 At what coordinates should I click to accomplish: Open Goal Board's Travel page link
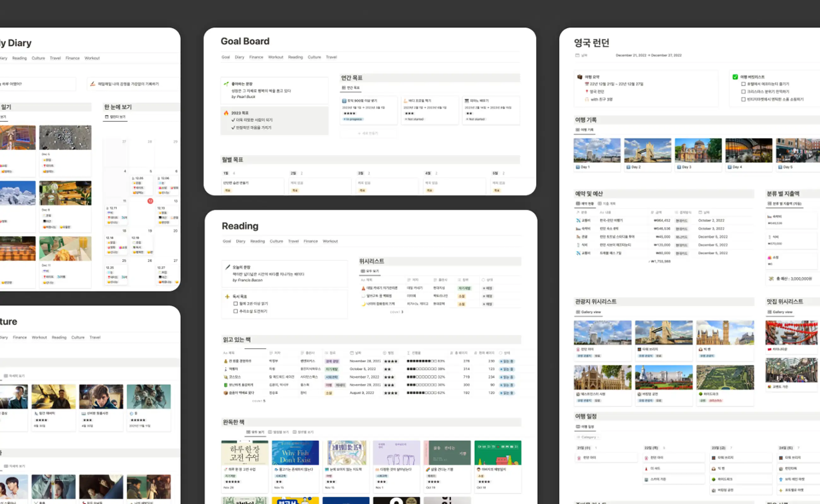(x=331, y=57)
